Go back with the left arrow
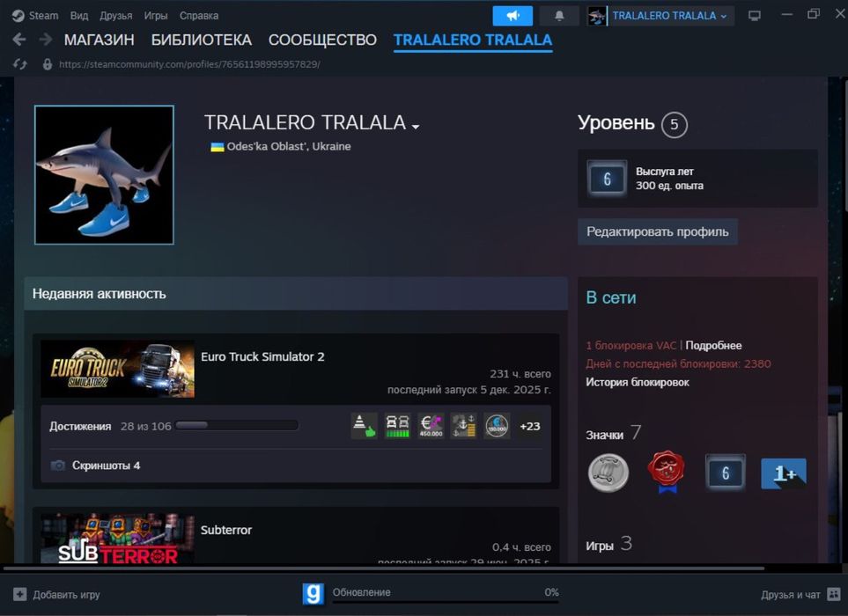Screen dimensions: 848x616 [x=19, y=40]
